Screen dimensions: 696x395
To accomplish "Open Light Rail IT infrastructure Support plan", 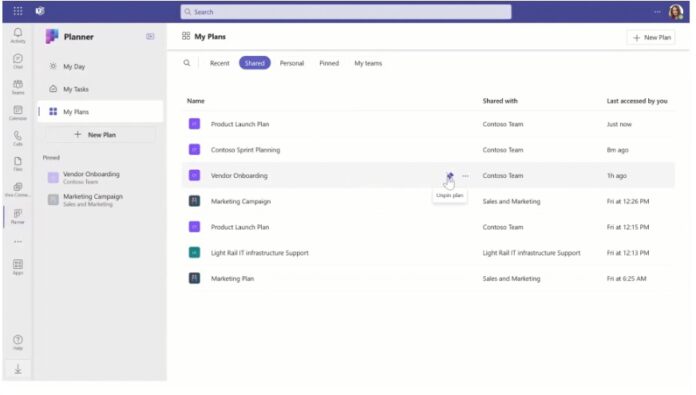I will (428, 253).
